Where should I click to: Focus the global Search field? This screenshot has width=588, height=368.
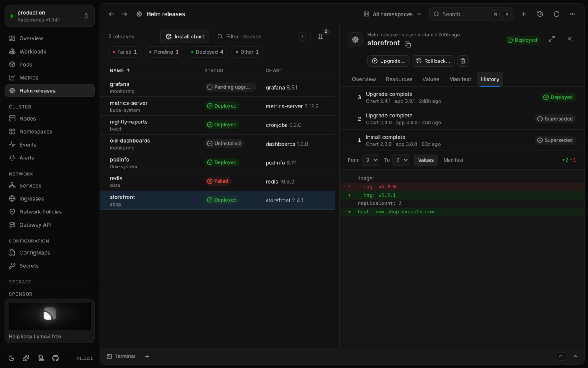(472, 14)
